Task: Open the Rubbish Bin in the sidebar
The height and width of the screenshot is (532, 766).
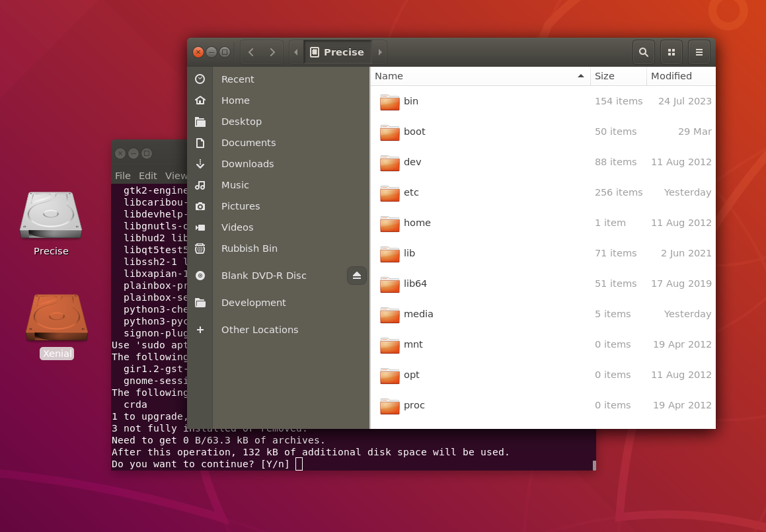Action: tap(249, 248)
